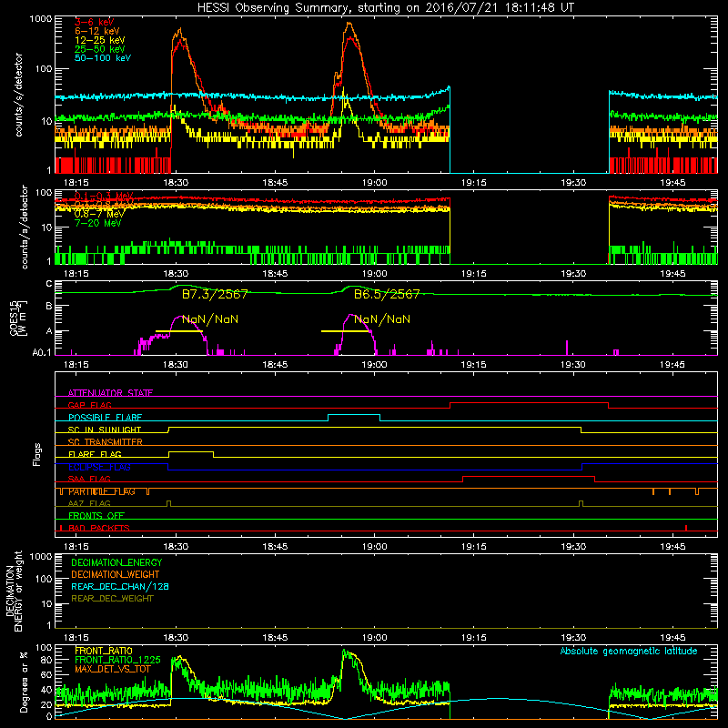
Task: Click the 25-50 keV legend label
Action: point(100,49)
